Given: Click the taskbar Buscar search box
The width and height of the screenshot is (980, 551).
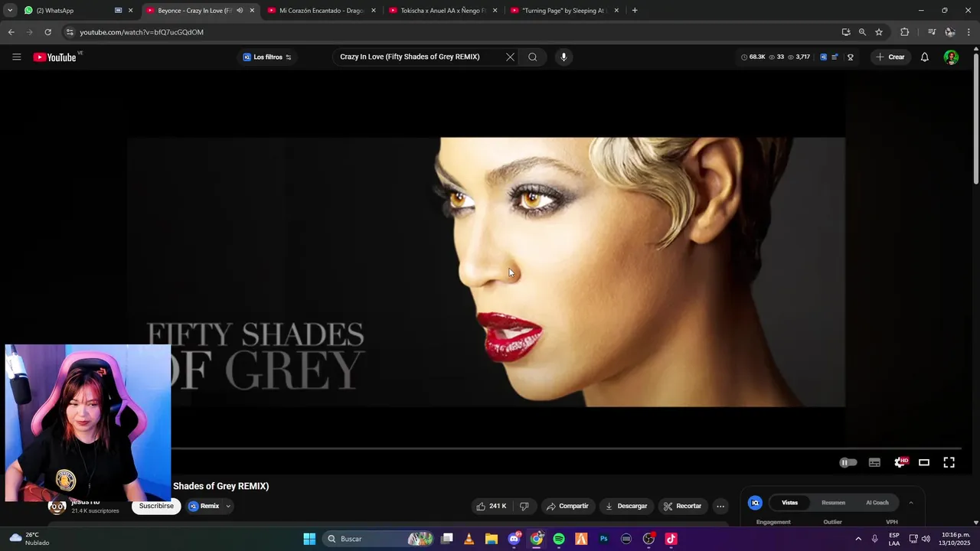Looking at the screenshot, I should (x=379, y=539).
